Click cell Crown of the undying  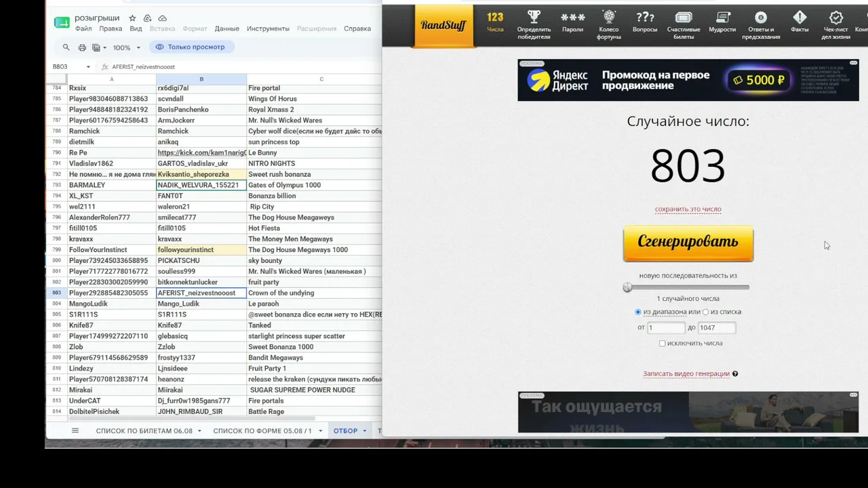pos(314,293)
